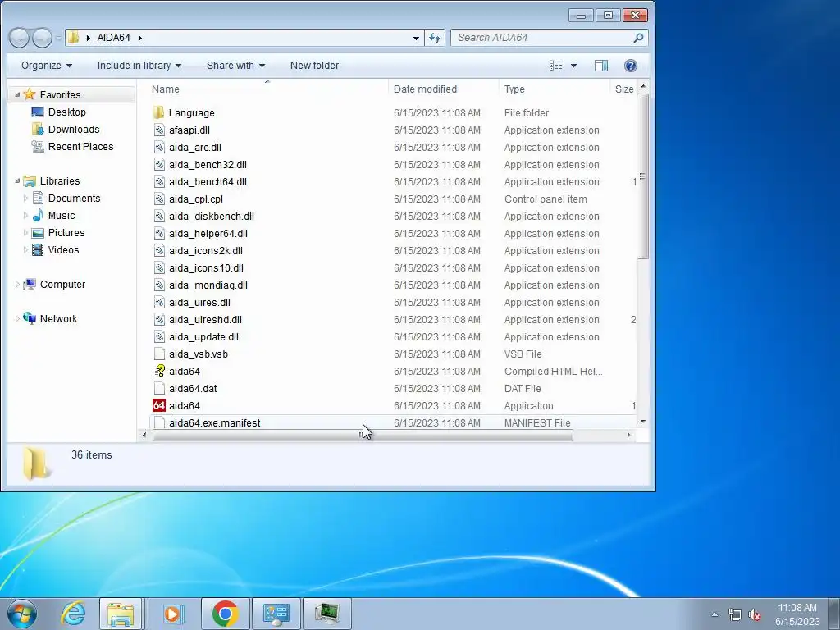Click the network tray icon

pos(735,614)
